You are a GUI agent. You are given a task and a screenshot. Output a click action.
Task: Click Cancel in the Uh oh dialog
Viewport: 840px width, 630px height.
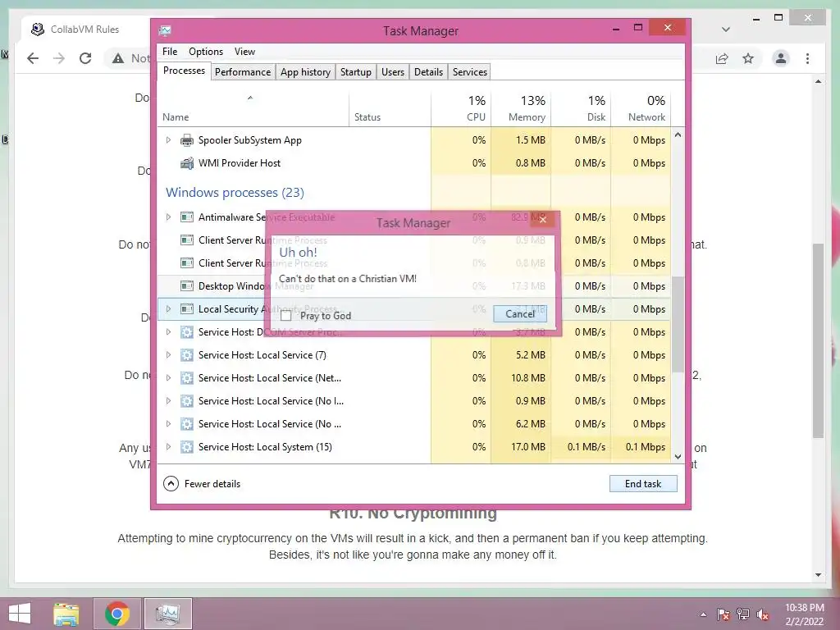tap(519, 314)
